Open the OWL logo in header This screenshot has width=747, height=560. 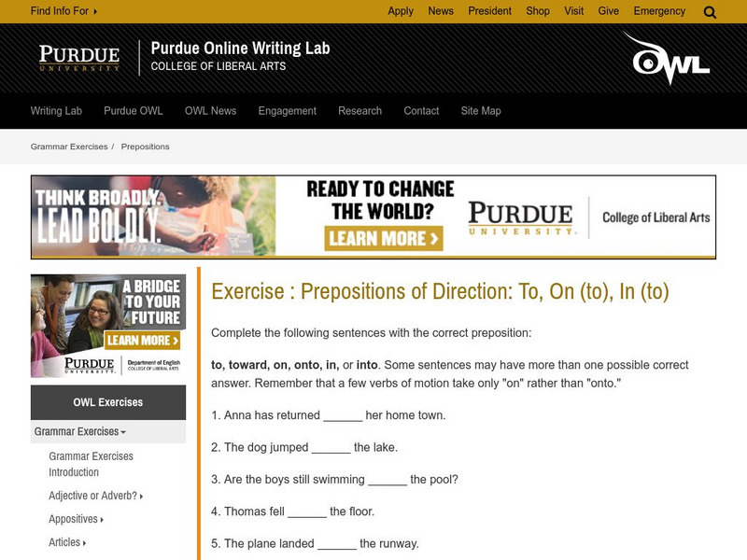pos(667,58)
